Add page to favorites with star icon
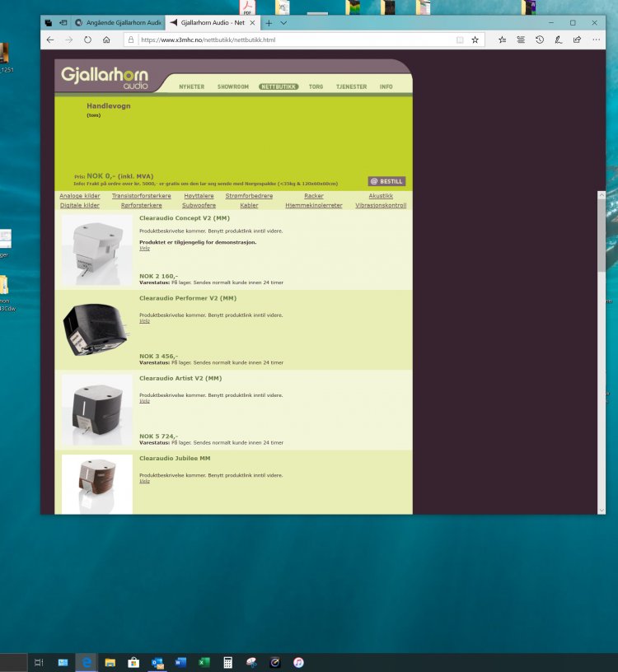The height and width of the screenshot is (672, 618). [475, 40]
